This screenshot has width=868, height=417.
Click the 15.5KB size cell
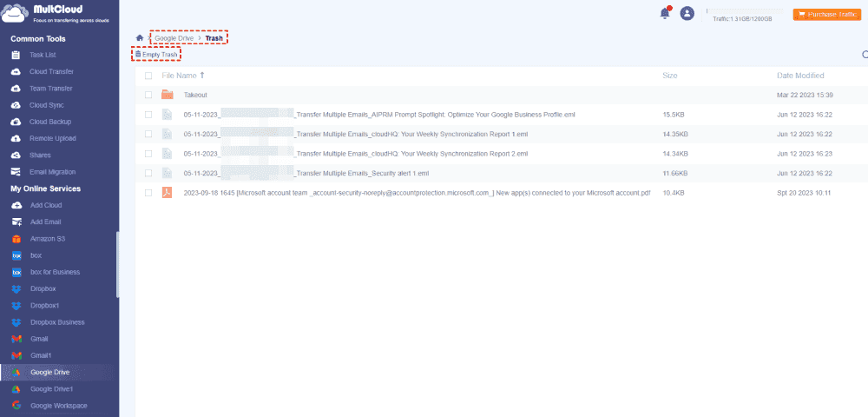[x=674, y=115]
